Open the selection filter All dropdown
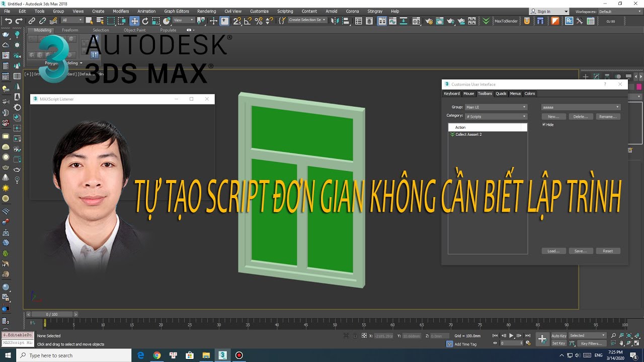Viewport: 644px width, 362px height. pos(72,20)
